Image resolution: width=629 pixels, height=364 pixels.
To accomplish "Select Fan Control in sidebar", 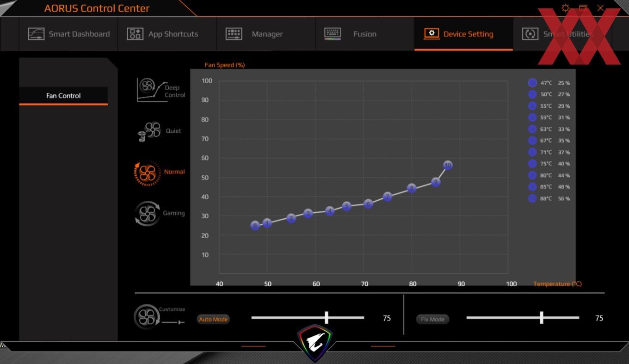I will (63, 96).
